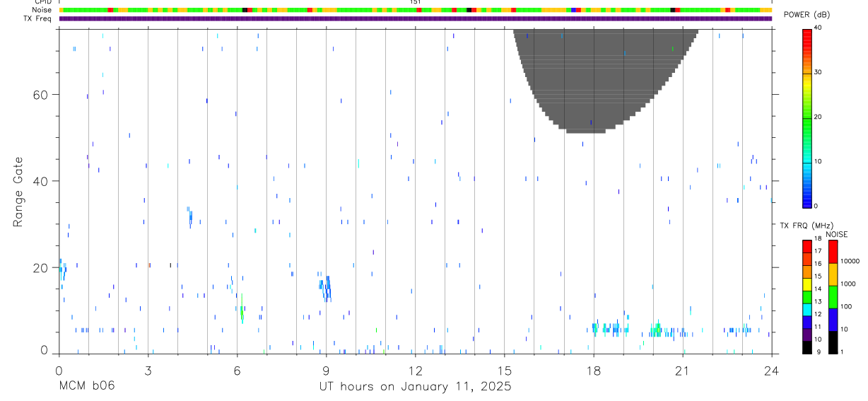Click the 'POWER (dB)' legend title
The height and width of the screenshot is (401, 868).
pos(807,15)
